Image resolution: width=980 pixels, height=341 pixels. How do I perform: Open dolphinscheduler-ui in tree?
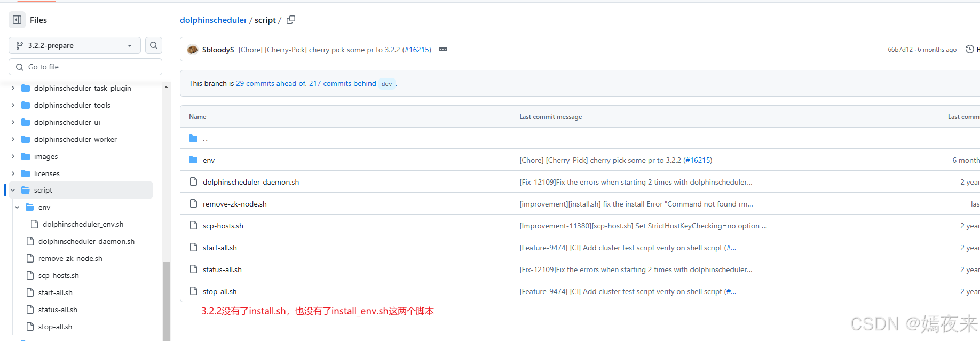(67, 122)
